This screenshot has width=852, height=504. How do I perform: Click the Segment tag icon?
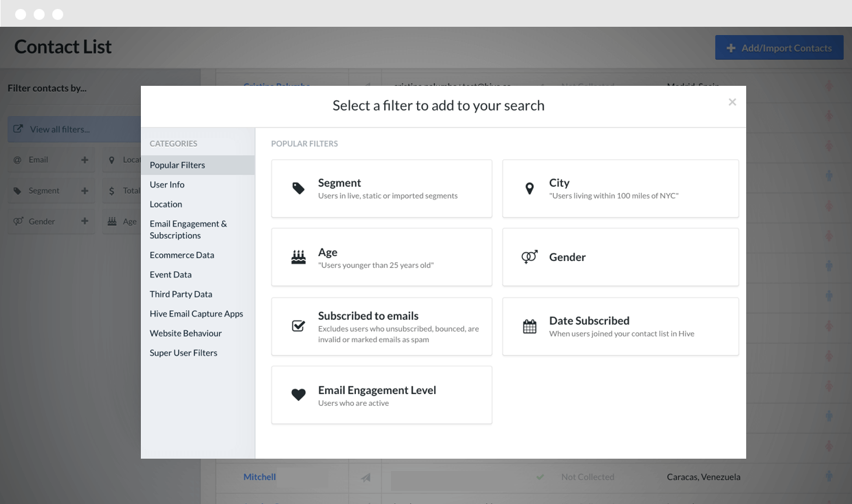(x=298, y=189)
